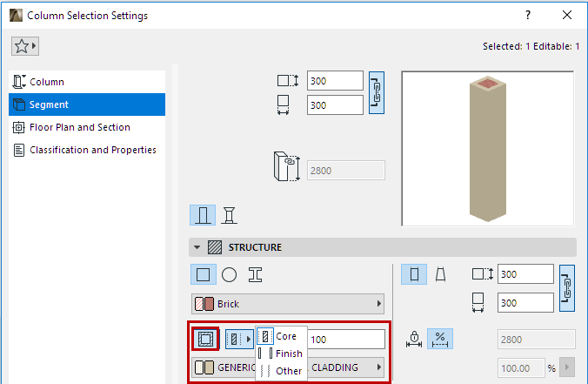Click the 100.00 percent field
Image resolution: width=588 pixels, height=384 pixels.
click(x=521, y=367)
